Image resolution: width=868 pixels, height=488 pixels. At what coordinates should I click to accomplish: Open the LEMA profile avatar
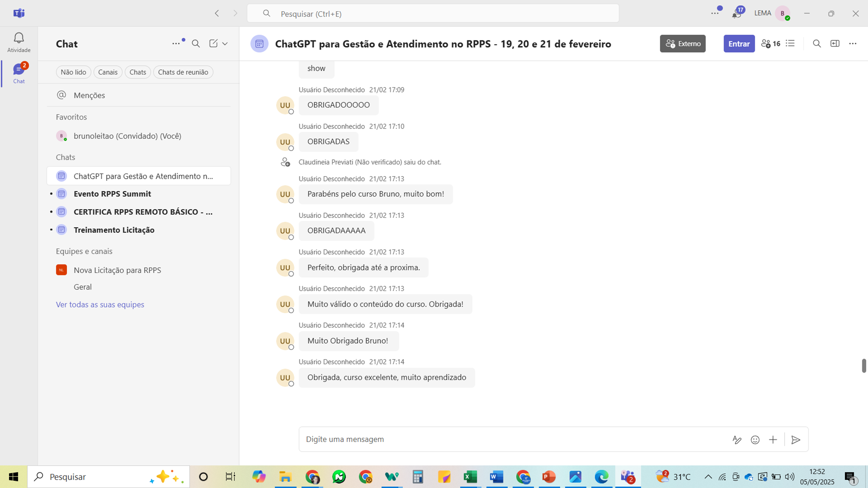point(783,13)
